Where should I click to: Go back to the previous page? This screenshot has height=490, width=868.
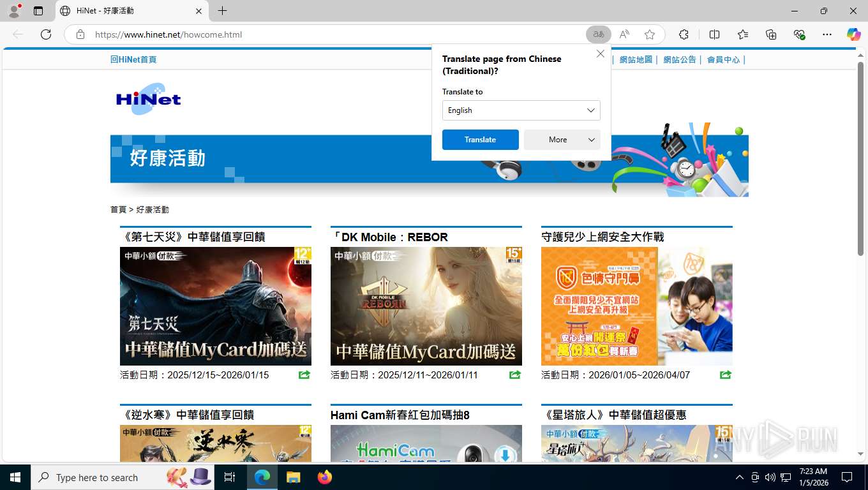click(18, 34)
